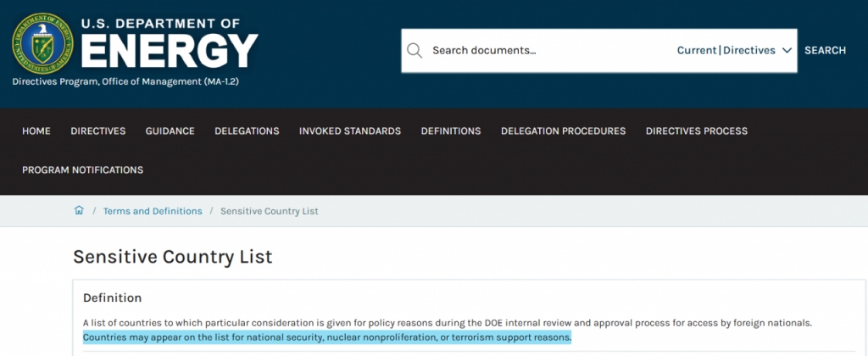Follow the Terms and Definitions breadcrumb link

coord(153,211)
